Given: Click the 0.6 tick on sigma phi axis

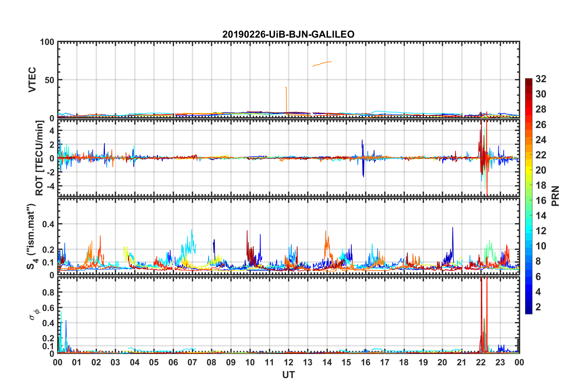Looking at the screenshot, I should coord(48,308).
